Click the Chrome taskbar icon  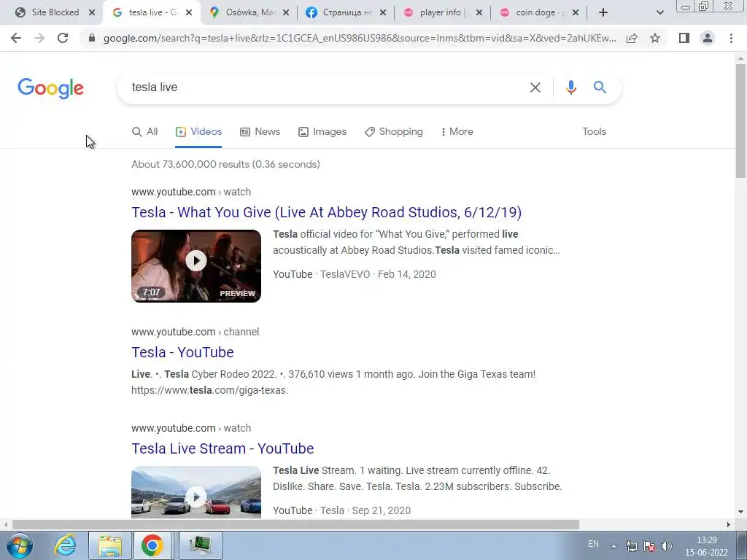coord(152,545)
